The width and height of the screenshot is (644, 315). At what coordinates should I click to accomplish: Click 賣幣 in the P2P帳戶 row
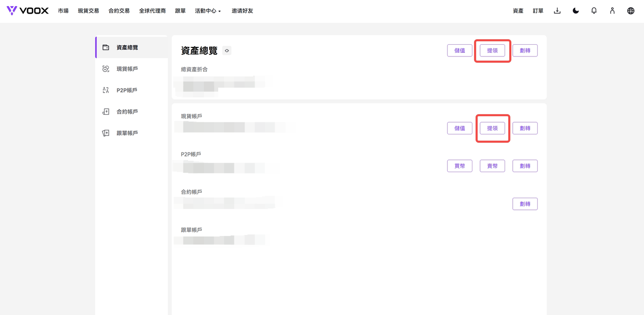pos(492,166)
